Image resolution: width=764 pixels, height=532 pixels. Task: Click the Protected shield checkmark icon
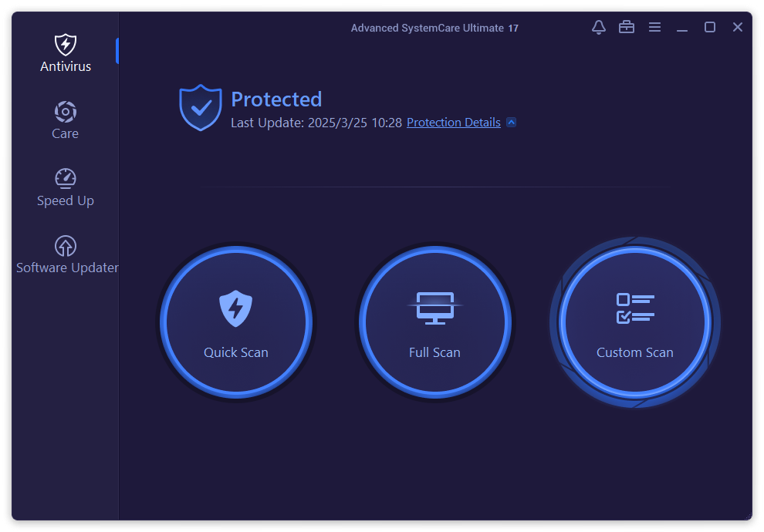(x=200, y=106)
